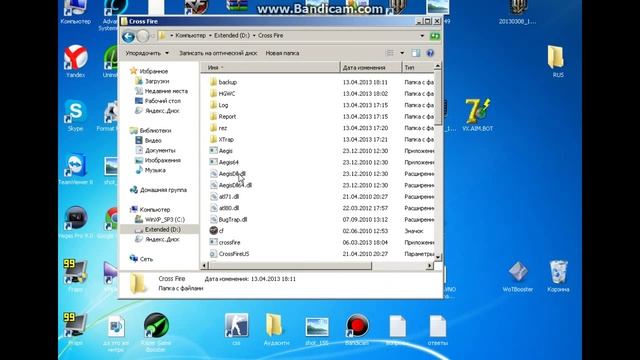Click the refresh button beside address bar
The height and width of the screenshot is (360, 640).
pyautogui.click(x=435, y=36)
